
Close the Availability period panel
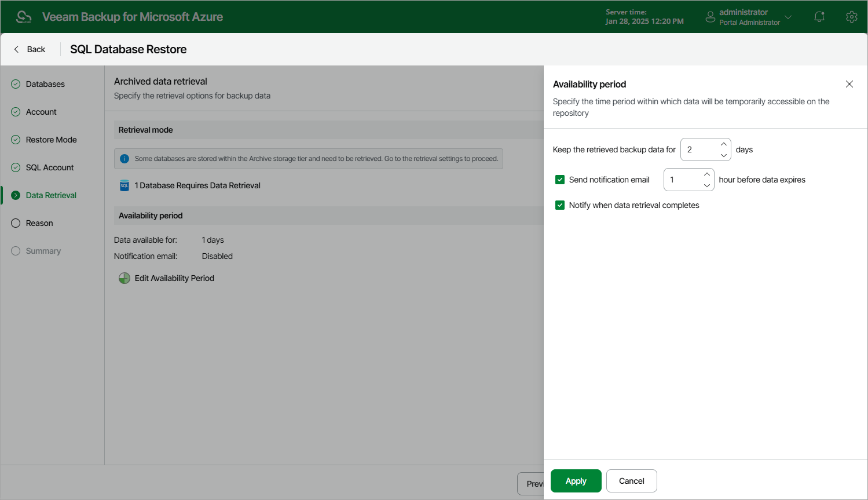click(x=849, y=84)
